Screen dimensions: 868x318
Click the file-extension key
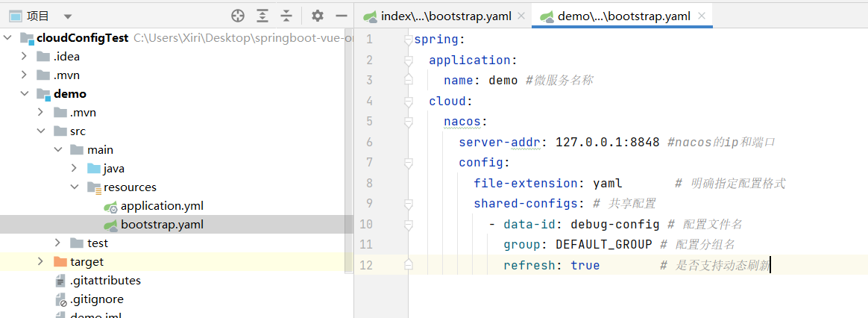click(525, 184)
